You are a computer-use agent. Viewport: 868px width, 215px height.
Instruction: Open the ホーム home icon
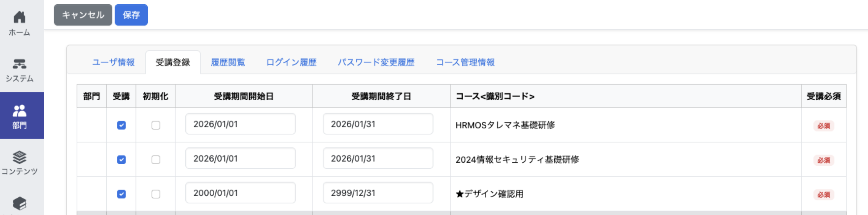pos(19,17)
